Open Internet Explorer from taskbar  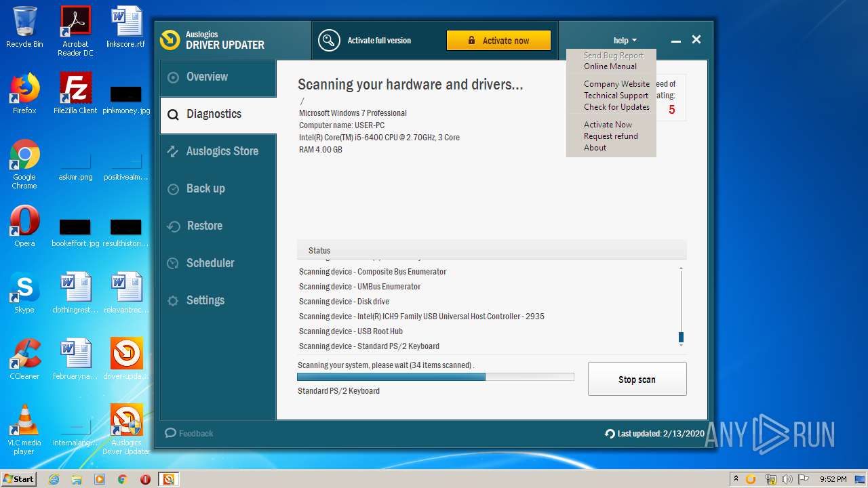[x=54, y=479]
